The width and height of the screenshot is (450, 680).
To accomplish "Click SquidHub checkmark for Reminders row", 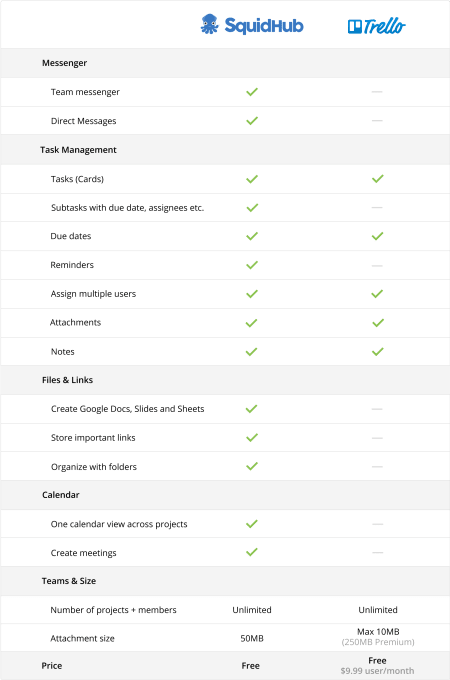I will [x=252, y=265].
